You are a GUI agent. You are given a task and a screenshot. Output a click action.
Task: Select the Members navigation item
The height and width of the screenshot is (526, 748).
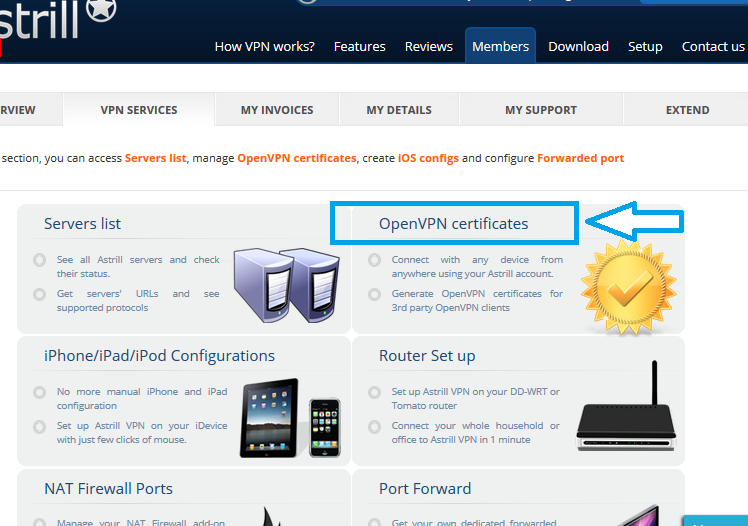coord(500,46)
